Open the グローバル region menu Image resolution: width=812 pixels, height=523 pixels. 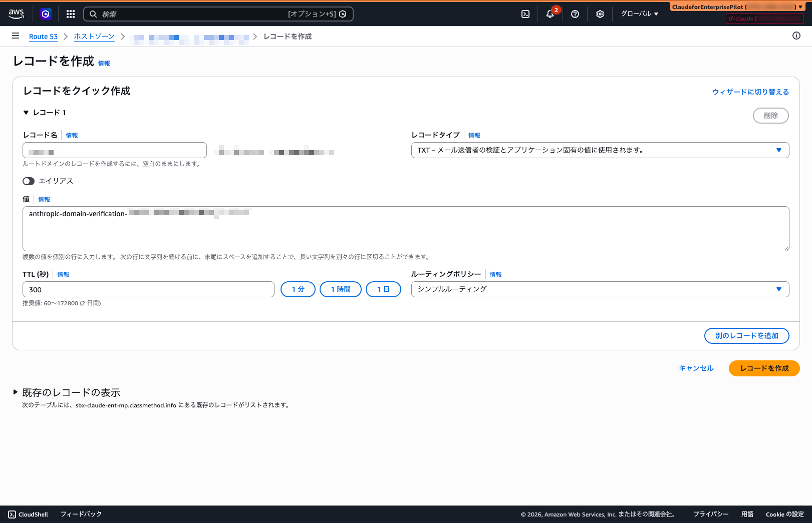click(640, 14)
